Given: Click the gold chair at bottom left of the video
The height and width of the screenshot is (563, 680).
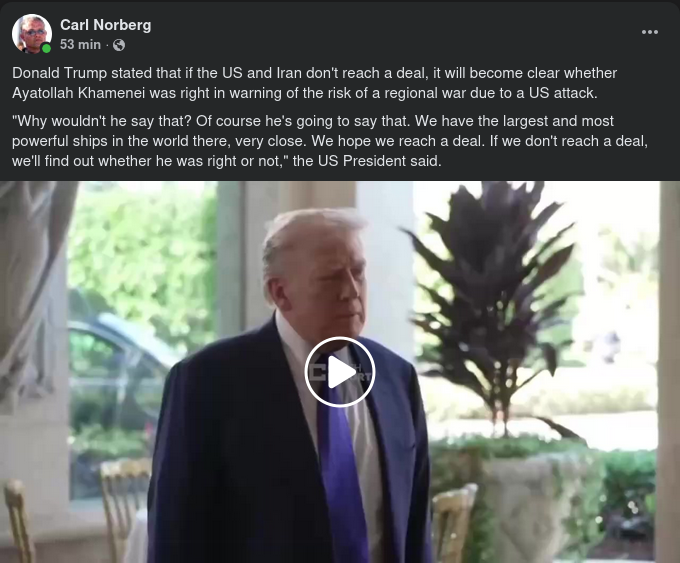Looking at the screenshot, I should click(20, 520).
